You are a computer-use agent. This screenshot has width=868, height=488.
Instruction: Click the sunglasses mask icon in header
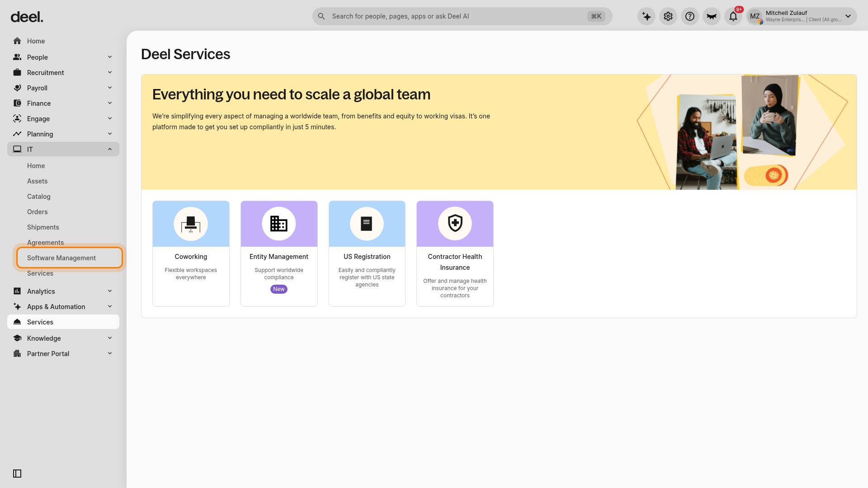click(712, 16)
